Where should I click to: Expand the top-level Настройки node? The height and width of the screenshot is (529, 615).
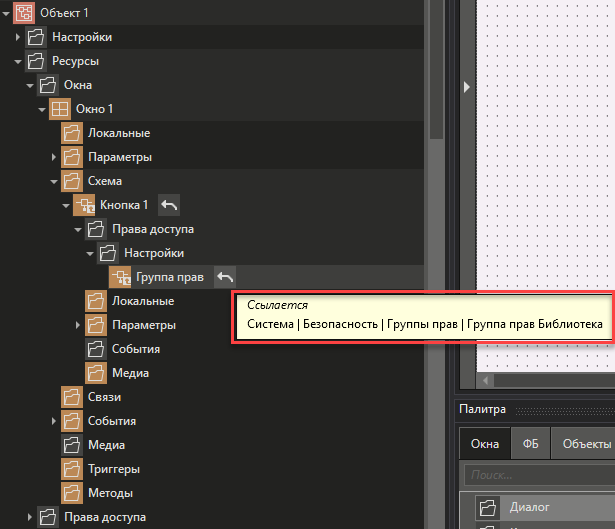pos(18,37)
